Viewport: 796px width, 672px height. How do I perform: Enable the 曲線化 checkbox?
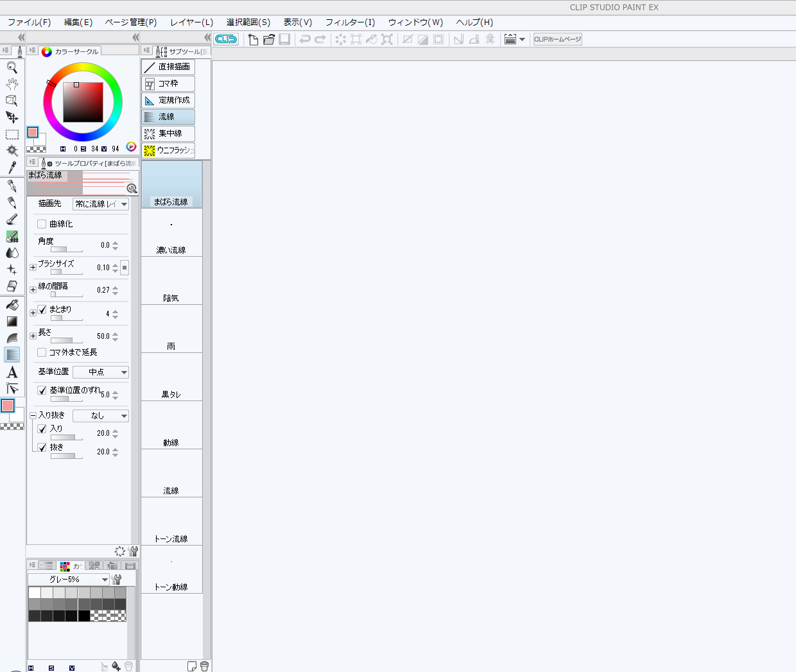coord(42,224)
